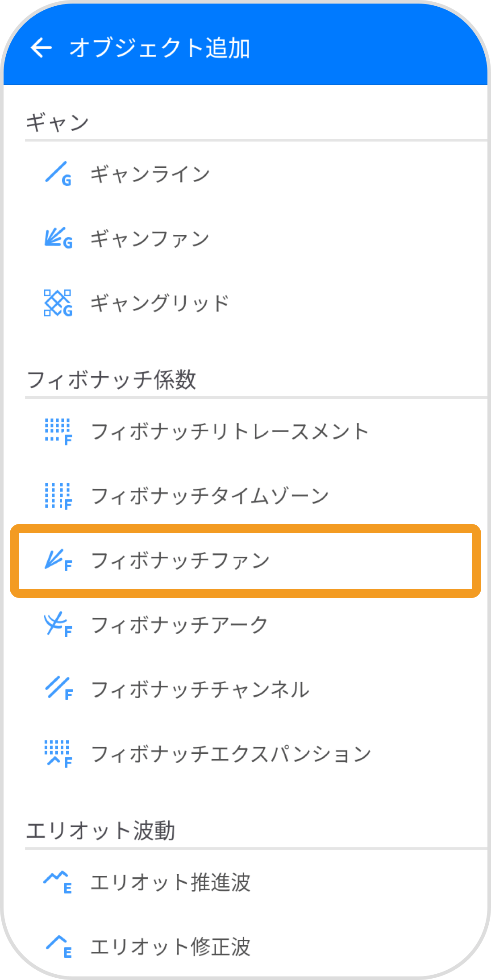491x980 pixels.
Task: Tap the Fibonacci Arc icon
Action: [58, 625]
